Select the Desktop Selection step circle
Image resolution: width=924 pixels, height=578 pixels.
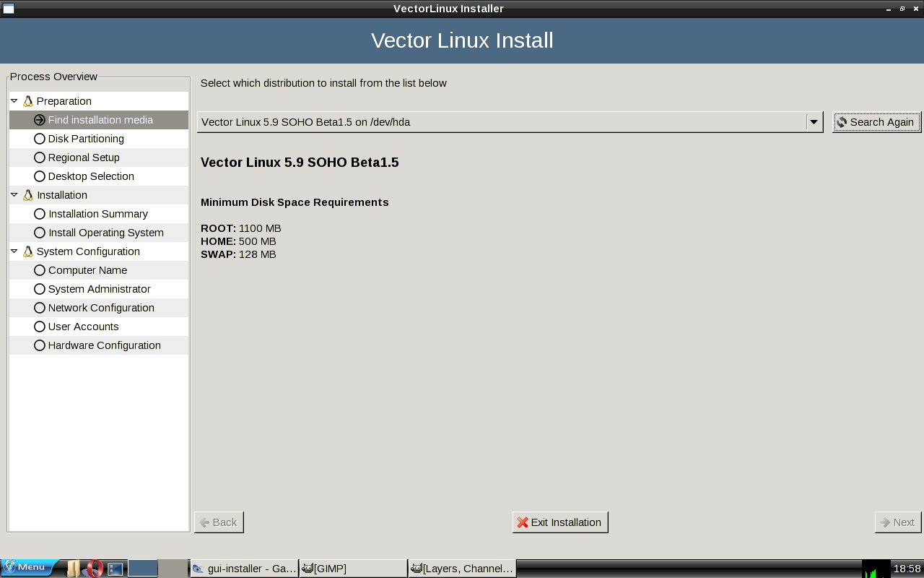point(40,176)
